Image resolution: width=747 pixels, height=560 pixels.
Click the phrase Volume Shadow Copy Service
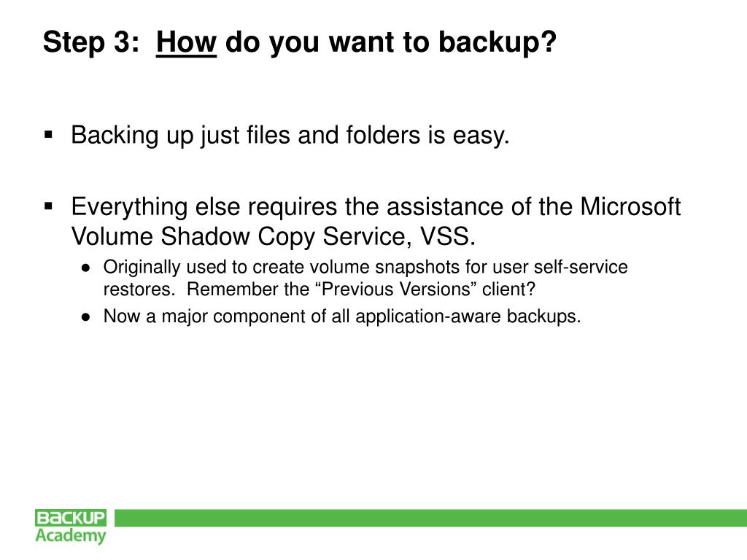click(x=241, y=237)
